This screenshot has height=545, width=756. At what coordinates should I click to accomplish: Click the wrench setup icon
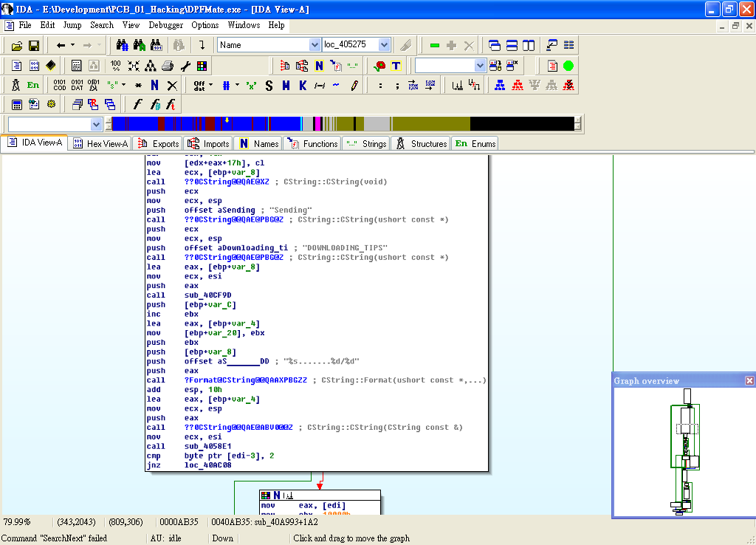pos(185,66)
